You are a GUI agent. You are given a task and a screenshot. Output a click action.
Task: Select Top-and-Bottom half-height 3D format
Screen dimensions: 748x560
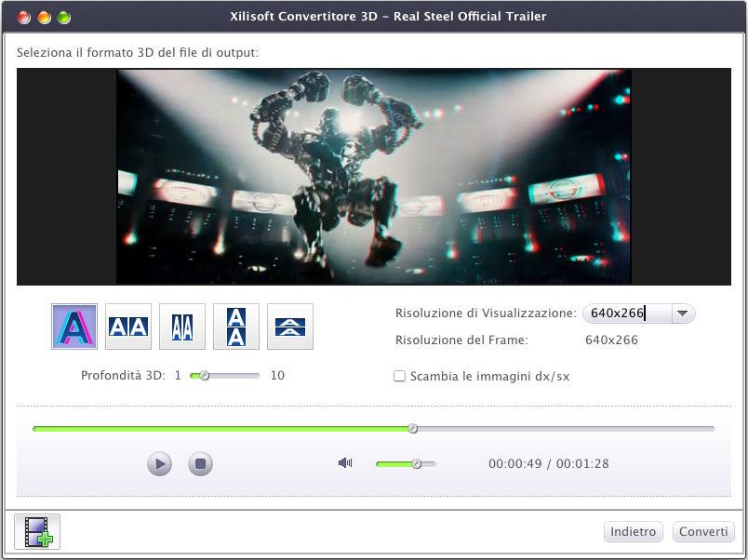tap(290, 327)
